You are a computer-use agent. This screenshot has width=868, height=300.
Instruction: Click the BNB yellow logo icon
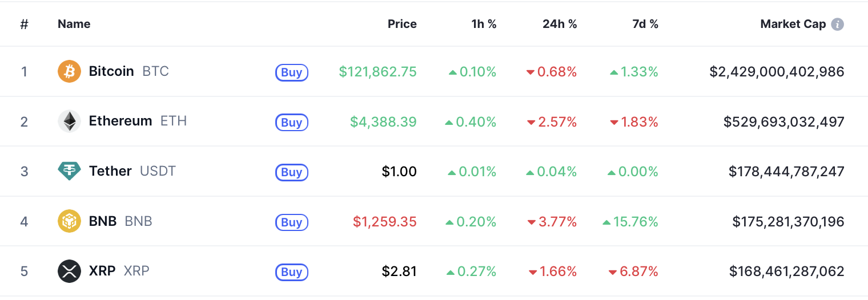[70, 221]
